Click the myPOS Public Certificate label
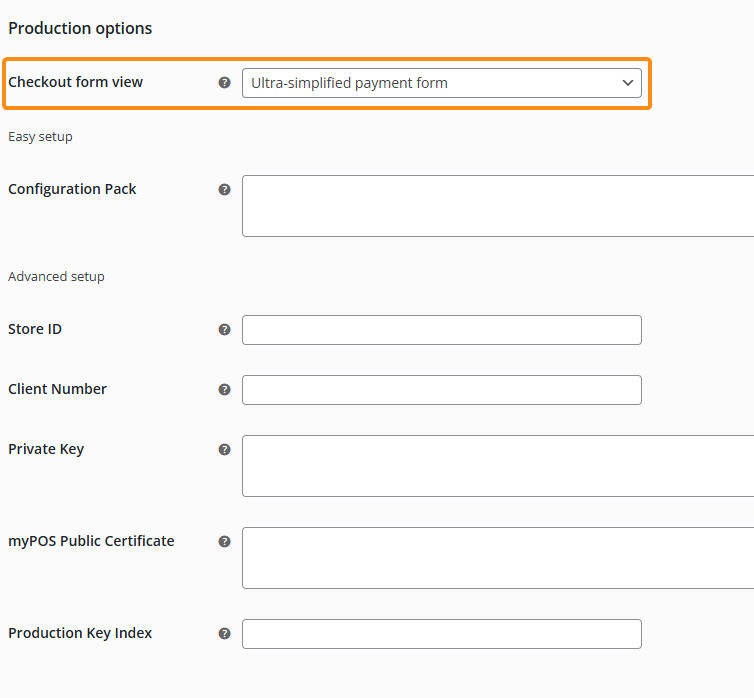 [x=91, y=541]
